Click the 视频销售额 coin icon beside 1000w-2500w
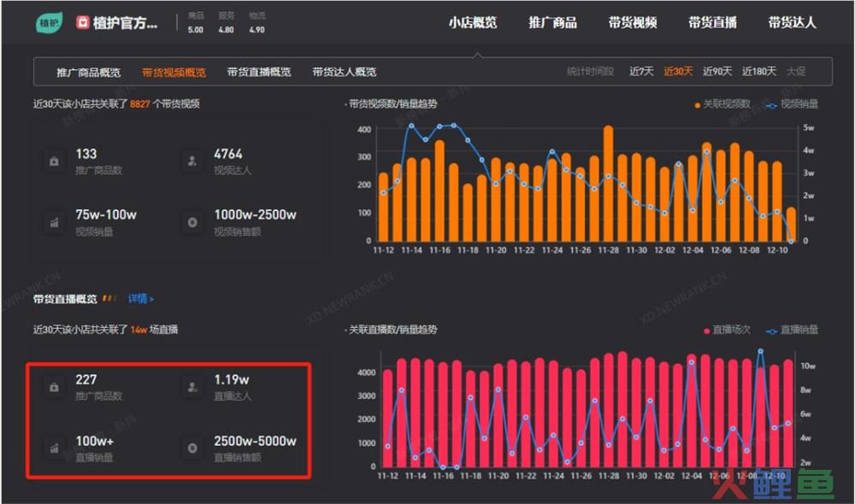Screen dimensions: 855x504 [192, 222]
